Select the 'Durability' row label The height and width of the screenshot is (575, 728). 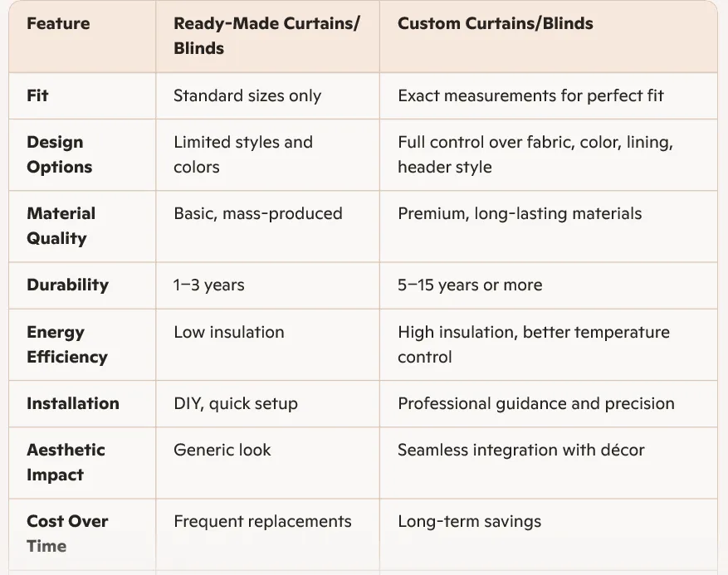(x=67, y=285)
